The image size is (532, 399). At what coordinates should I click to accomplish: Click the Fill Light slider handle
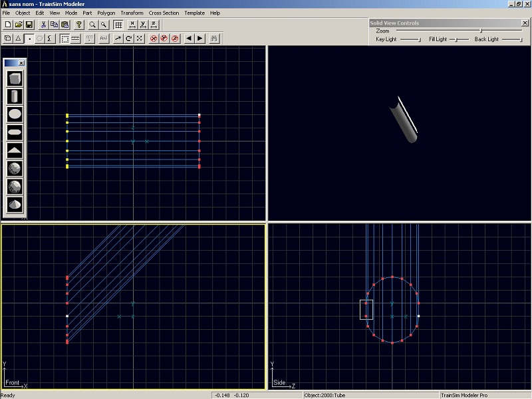pos(456,40)
